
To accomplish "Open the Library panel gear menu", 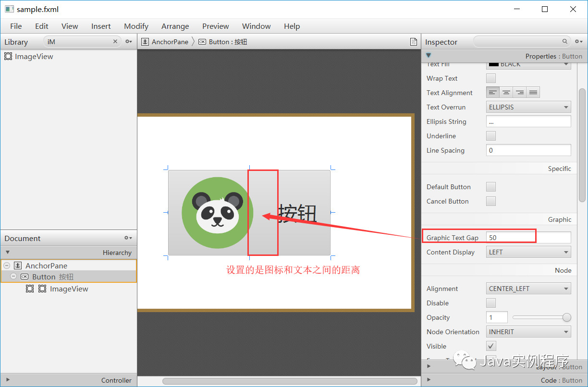I will tap(128, 42).
